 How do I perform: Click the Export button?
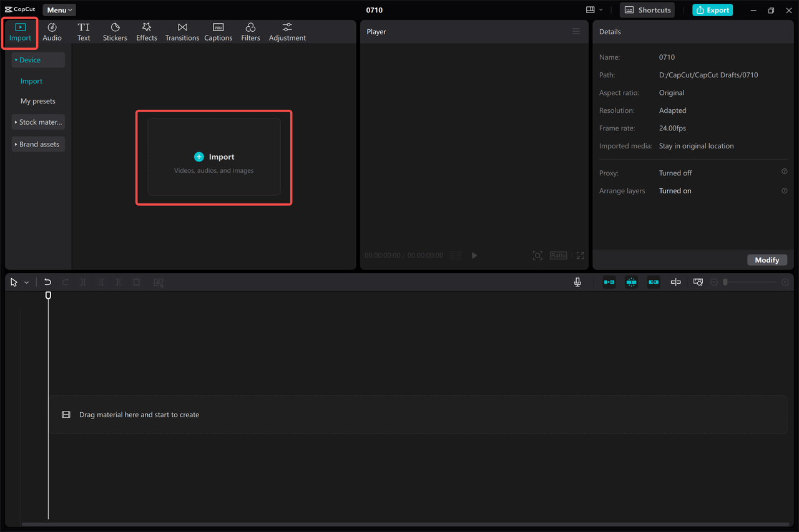pos(712,10)
